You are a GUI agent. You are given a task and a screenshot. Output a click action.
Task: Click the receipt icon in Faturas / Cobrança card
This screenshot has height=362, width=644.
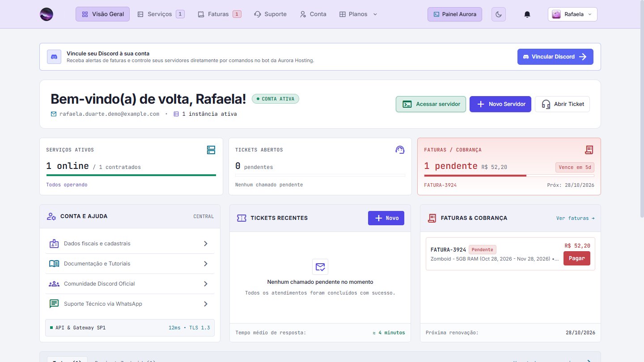[589, 150]
